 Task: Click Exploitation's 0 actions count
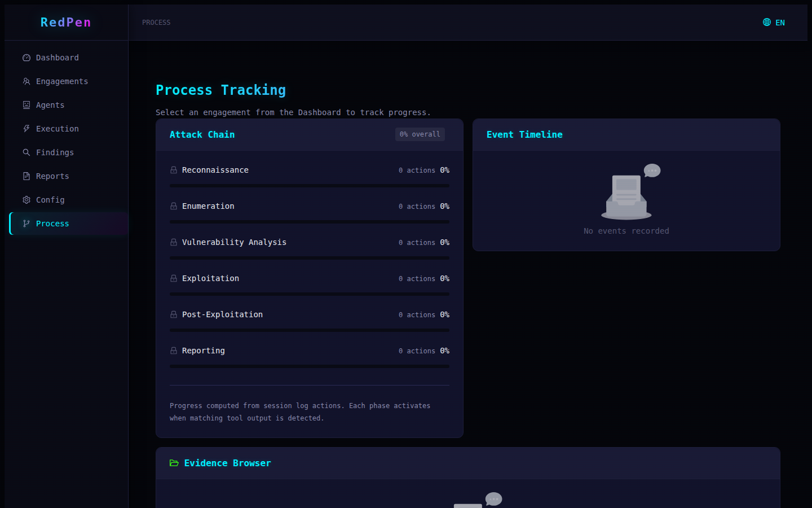(x=417, y=279)
